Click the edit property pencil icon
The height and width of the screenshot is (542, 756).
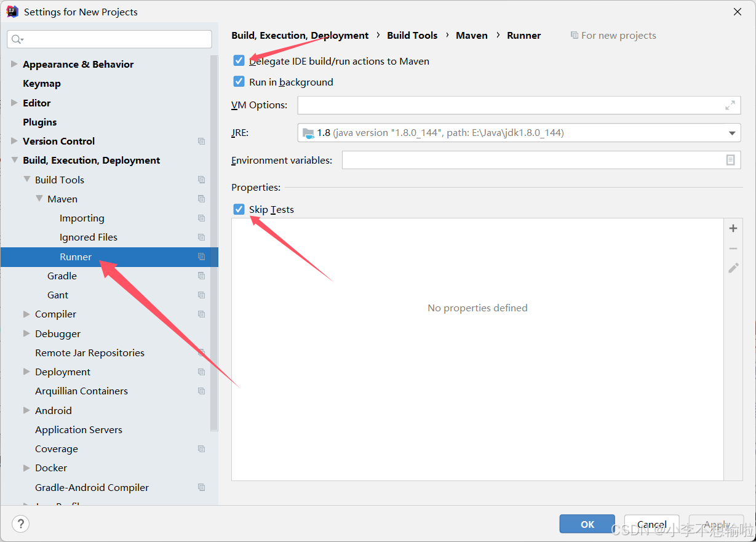pyautogui.click(x=733, y=268)
